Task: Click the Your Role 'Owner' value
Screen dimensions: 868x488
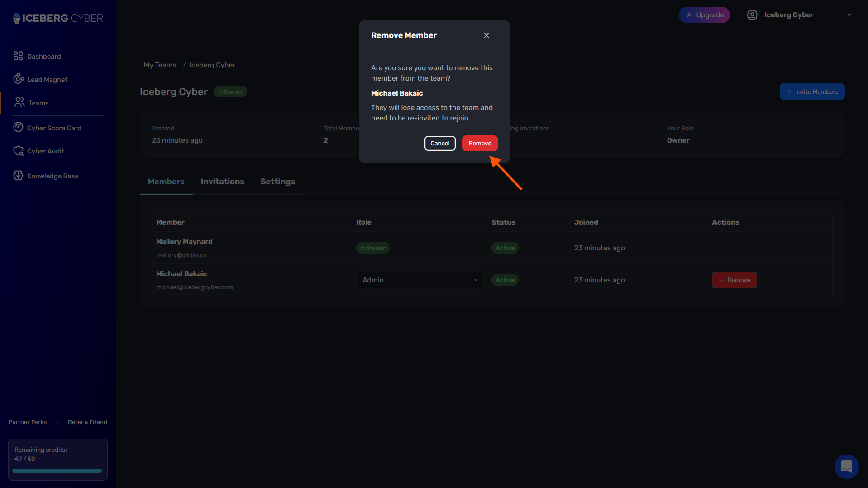Action: click(x=678, y=140)
